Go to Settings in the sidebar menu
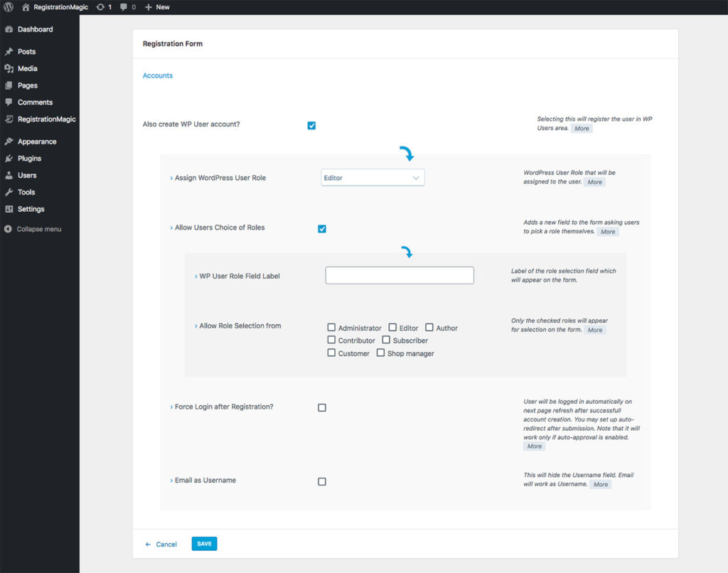 click(x=31, y=209)
